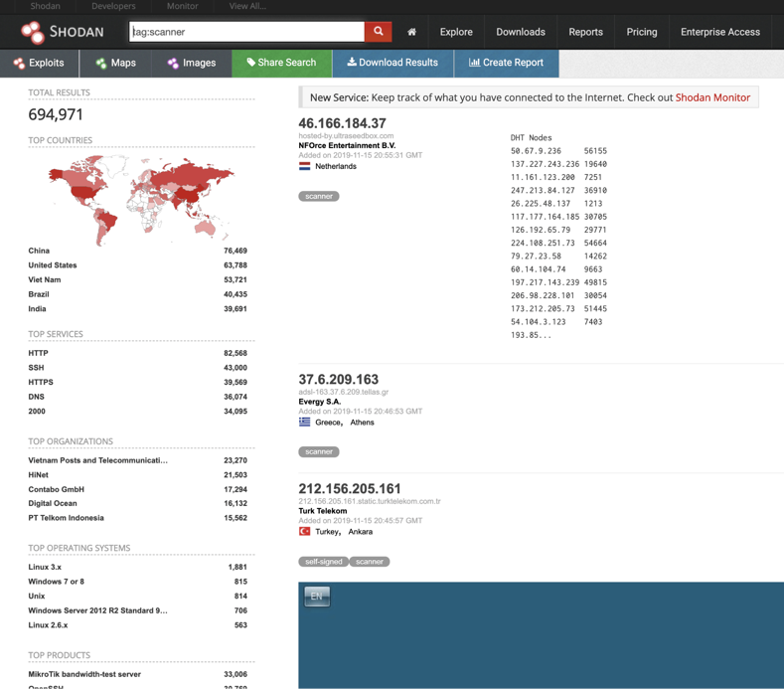Filter by Contabo GmbH organization
The width and height of the screenshot is (784, 689).
tap(56, 489)
